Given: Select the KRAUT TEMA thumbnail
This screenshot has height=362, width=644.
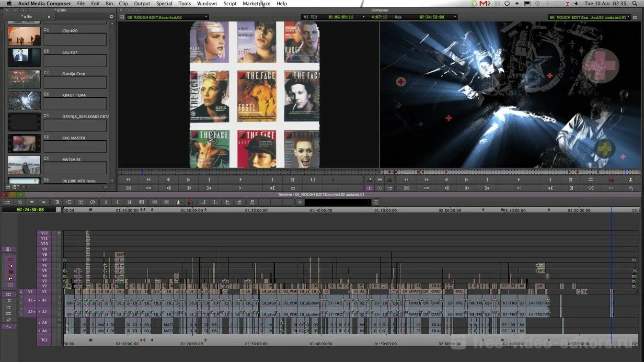Looking at the screenshot, I should (24, 101).
